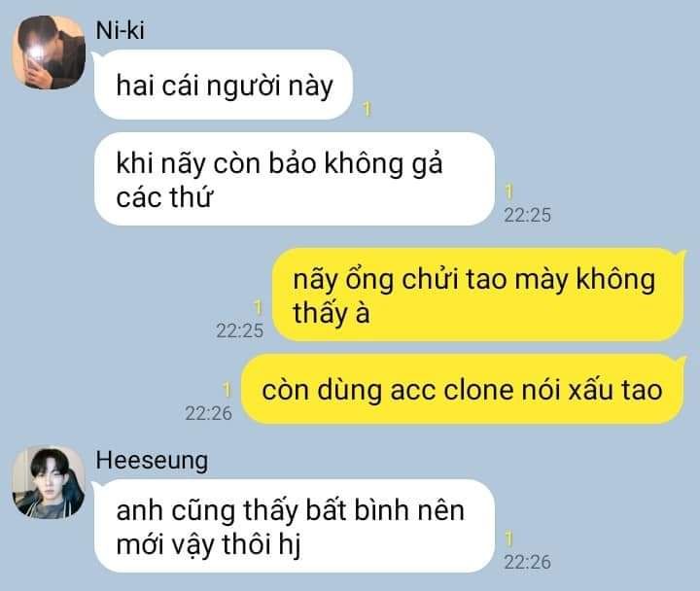Click unread count beside 'còn dùng acc clone'
700x591 pixels.
(227, 390)
